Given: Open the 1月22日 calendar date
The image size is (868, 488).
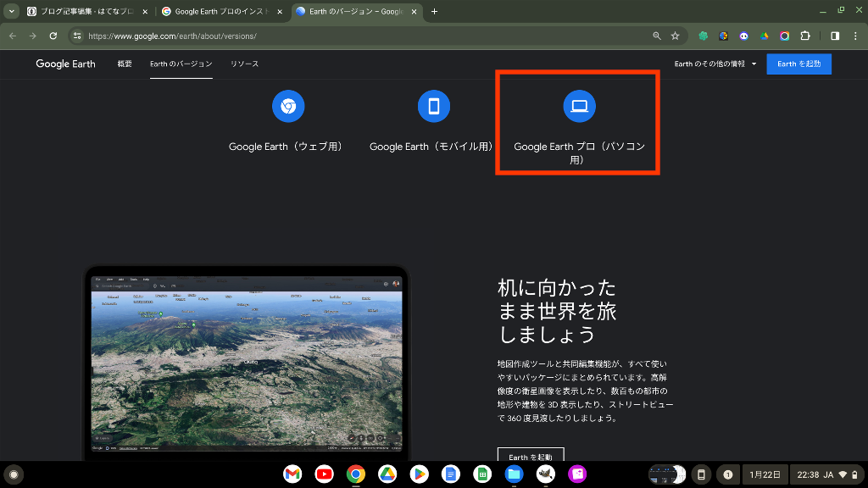Looking at the screenshot, I should (x=765, y=474).
